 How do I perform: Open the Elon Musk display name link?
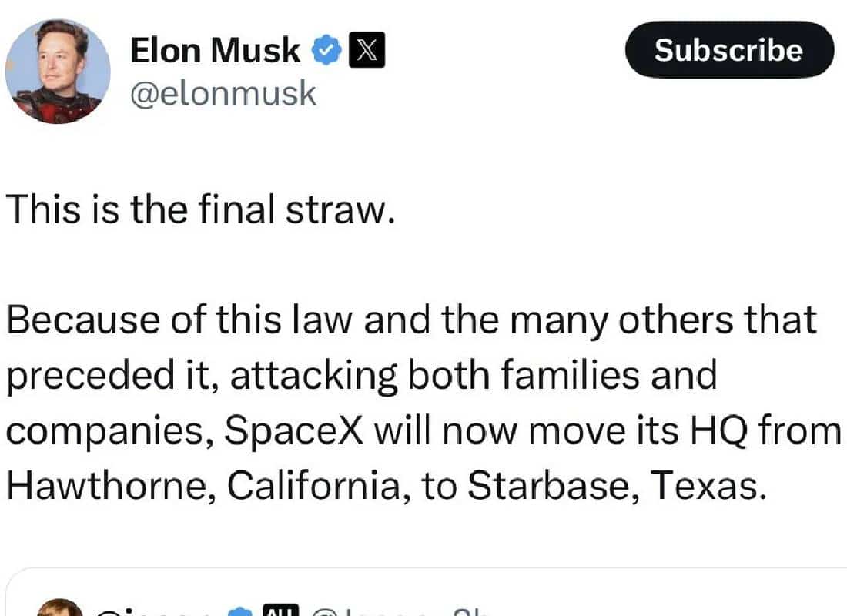pyautogui.click(x=215, y=50)
